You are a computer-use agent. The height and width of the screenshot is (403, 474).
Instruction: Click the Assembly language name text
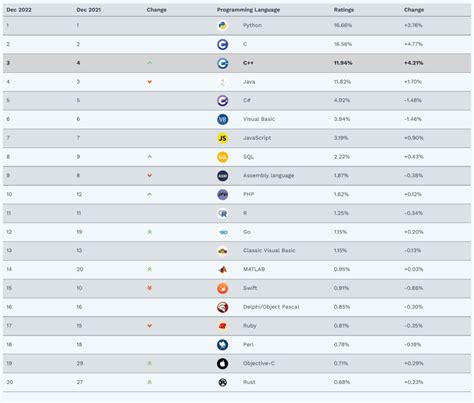[268, 176]
